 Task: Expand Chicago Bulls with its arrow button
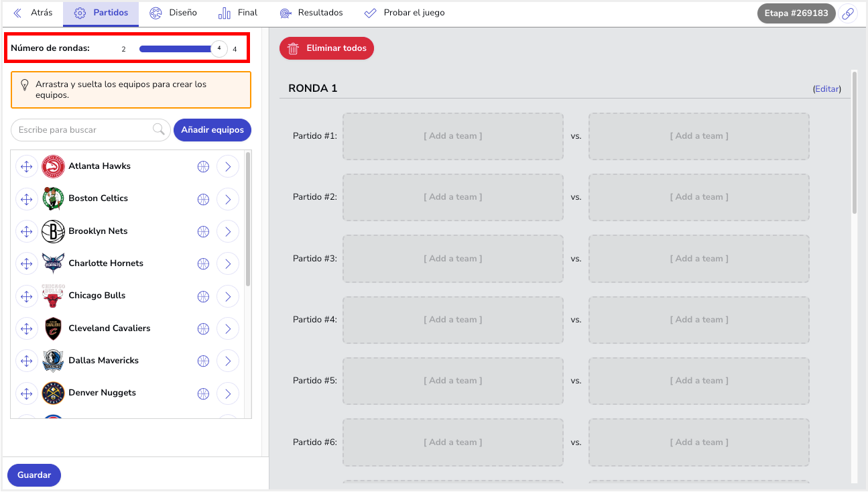[x=228, y=296]
